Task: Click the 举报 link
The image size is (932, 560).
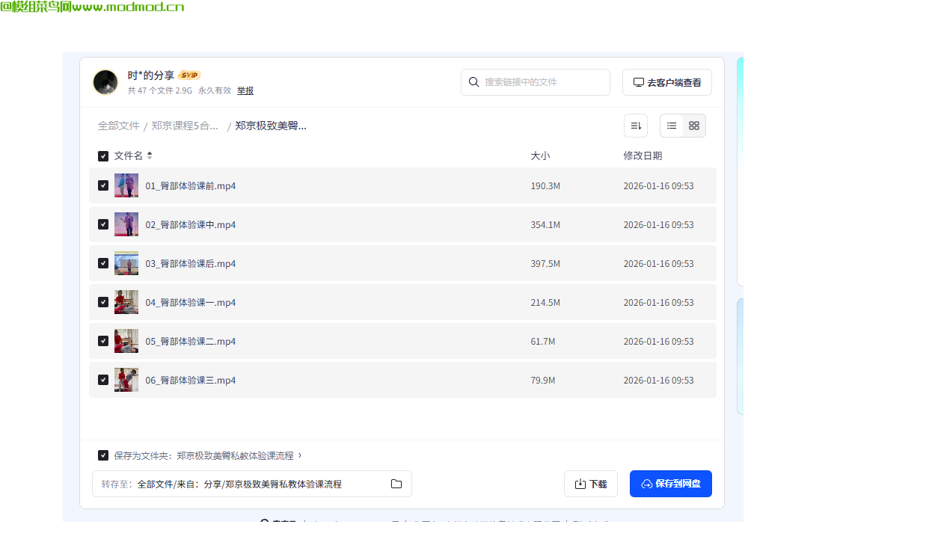Action: tap(245, 90)
